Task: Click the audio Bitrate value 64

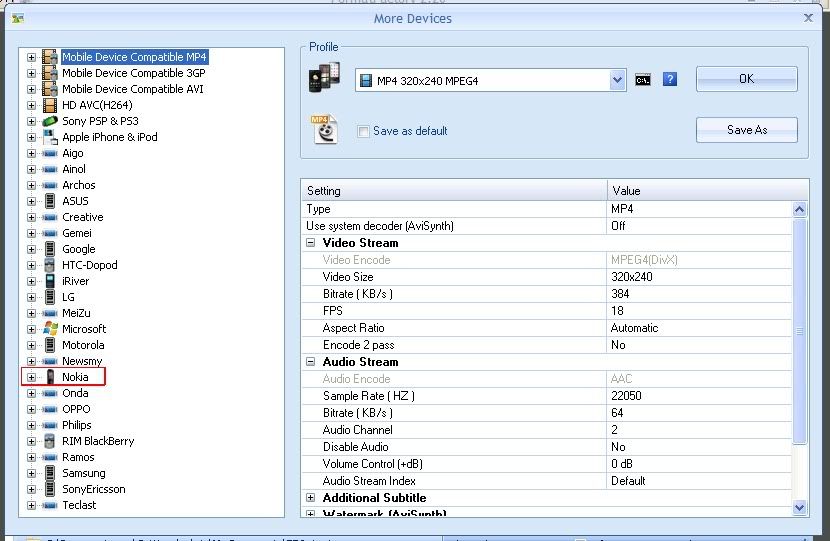Action: 617,412
